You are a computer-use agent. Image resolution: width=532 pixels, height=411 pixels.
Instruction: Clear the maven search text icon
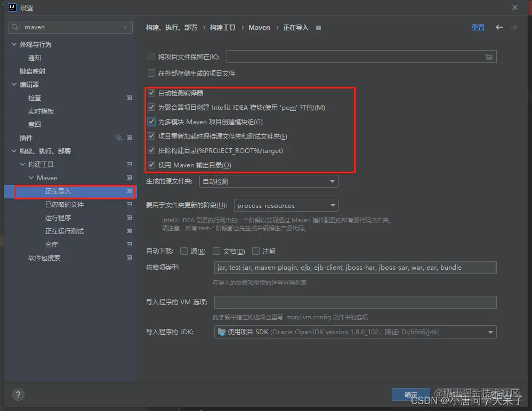[125, 27]
